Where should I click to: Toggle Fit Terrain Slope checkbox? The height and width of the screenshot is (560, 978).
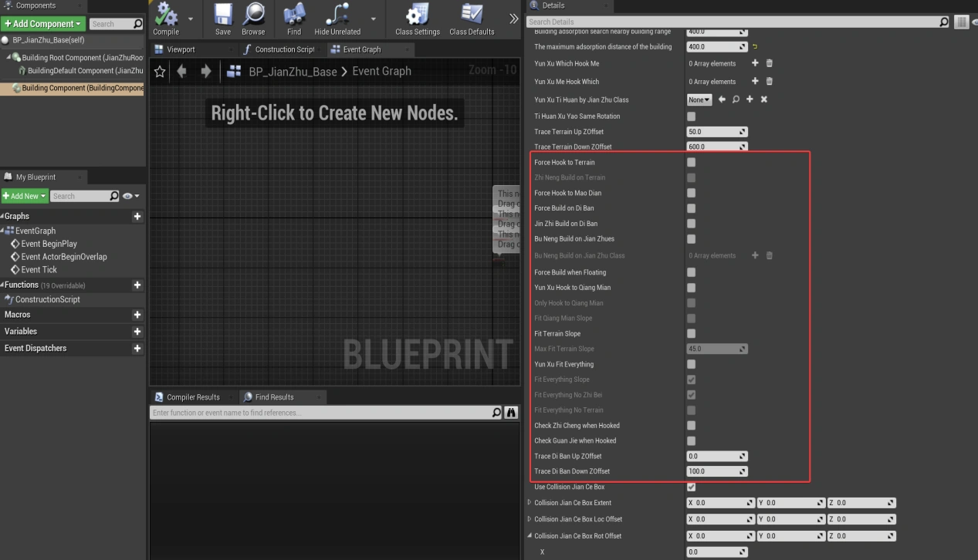pyautogui.click(x=691, y=334)
